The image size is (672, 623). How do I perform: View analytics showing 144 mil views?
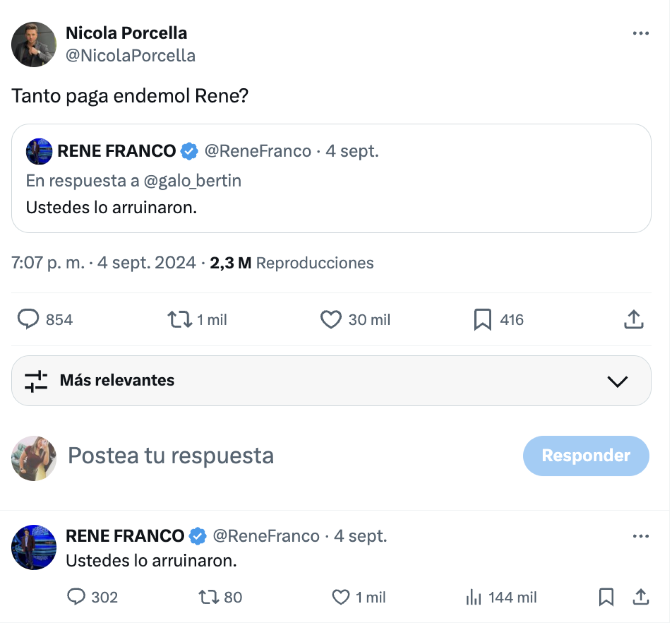tap(474, 597)
